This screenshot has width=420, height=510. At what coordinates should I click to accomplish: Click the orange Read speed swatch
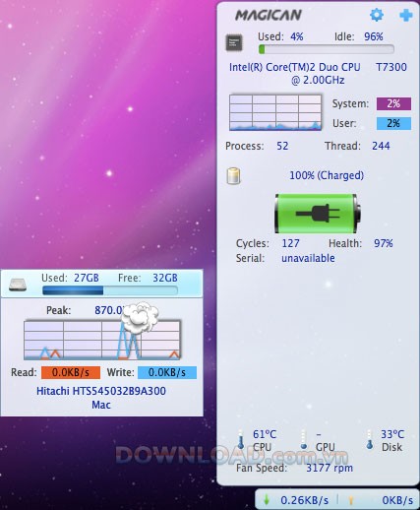tap(71, 372)
